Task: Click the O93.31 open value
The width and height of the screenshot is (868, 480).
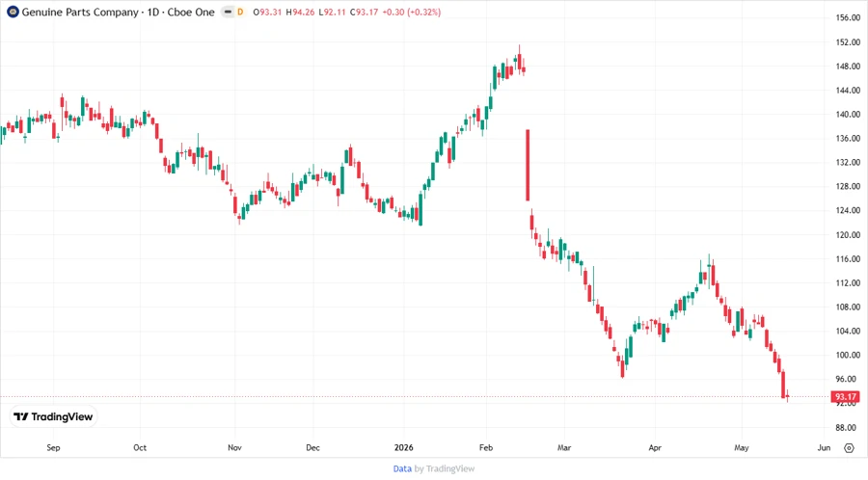Action: (267, 12)
